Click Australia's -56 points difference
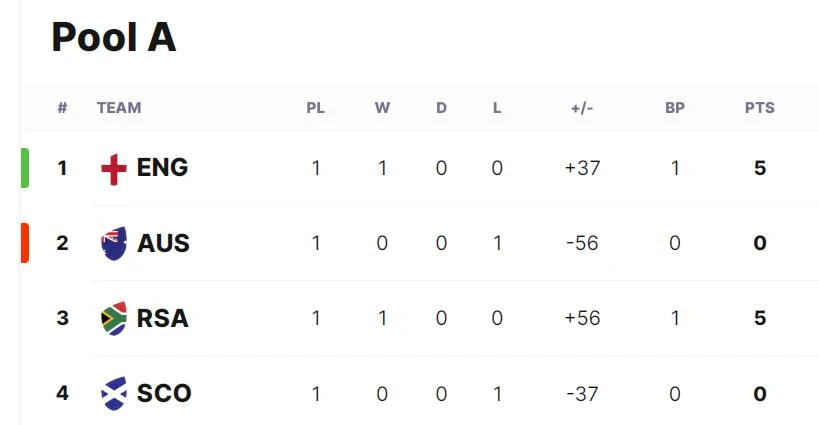Screen dimensions: 819x425 [582, 243]
